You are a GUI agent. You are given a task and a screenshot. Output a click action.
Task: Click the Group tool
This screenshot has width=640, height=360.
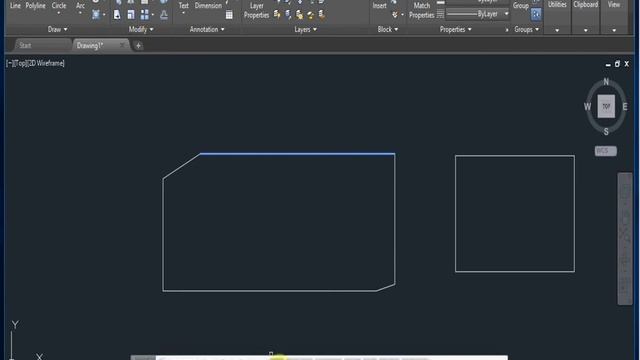521,5
